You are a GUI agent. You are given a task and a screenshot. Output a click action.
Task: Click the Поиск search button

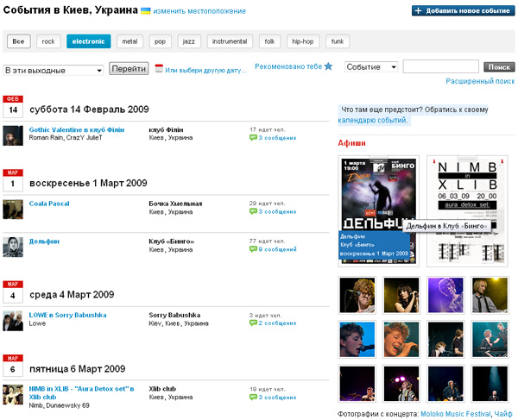click(499, 67)
